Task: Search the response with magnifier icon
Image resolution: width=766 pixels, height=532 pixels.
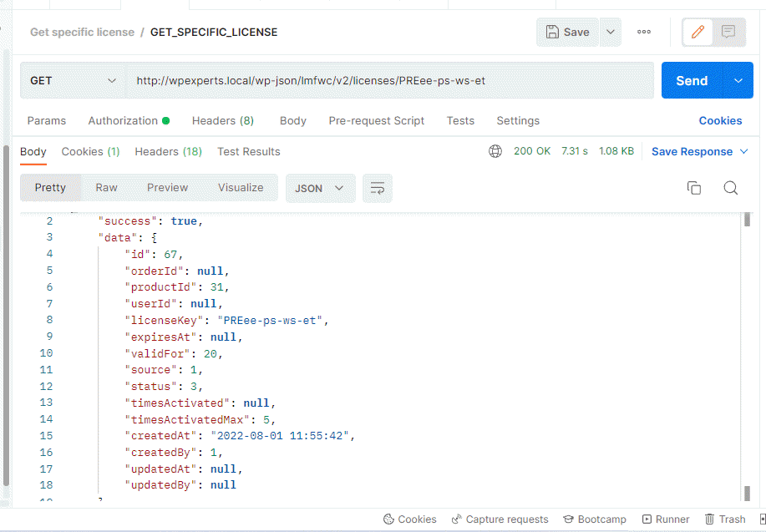Action: pyautogui.click(x=731, y=188)
